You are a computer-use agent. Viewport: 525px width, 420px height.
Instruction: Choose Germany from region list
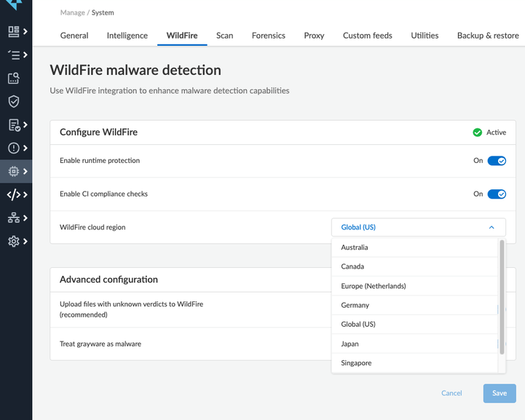tap(414, 305)
